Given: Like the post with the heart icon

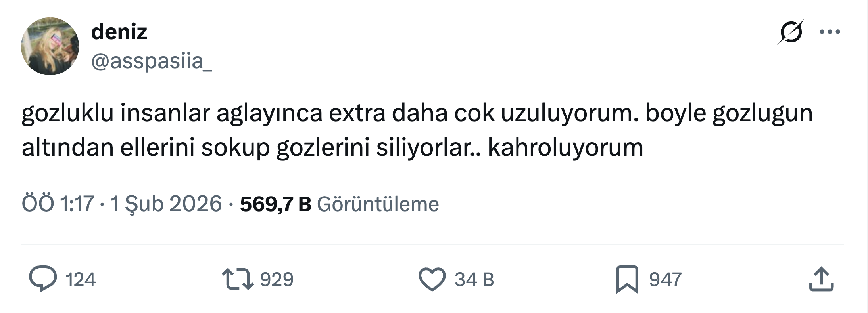Looking at the screenshot, I should (x=432, y=279).
